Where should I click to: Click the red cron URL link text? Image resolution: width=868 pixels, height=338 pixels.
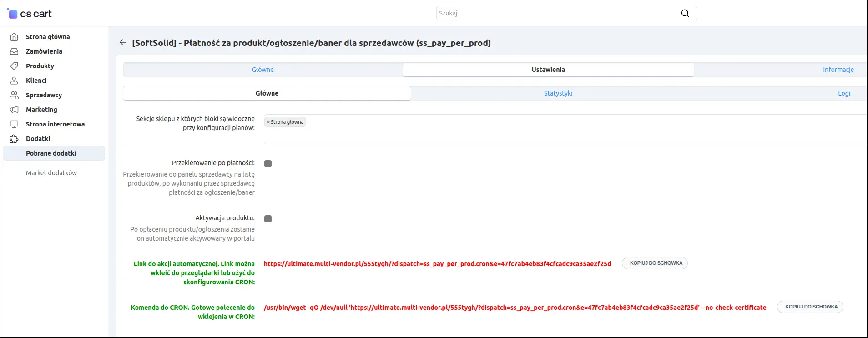(x=437, y=264)
